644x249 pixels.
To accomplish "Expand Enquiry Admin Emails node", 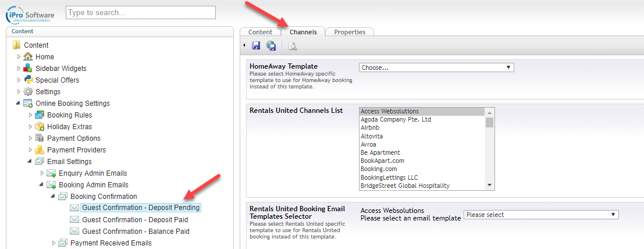I will pyautogui.click(x=41, y=173).
